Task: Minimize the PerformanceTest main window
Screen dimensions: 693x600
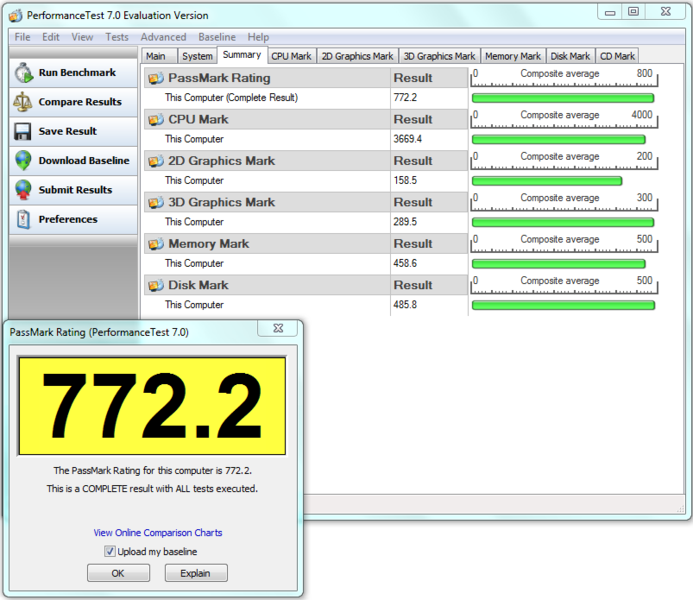Action: tap(610, 12)
